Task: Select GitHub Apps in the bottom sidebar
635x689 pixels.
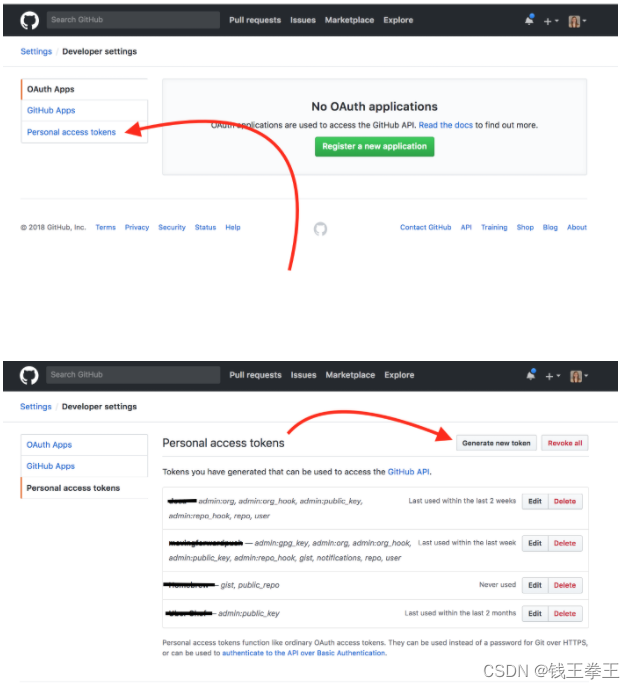Action: point(84,466)
